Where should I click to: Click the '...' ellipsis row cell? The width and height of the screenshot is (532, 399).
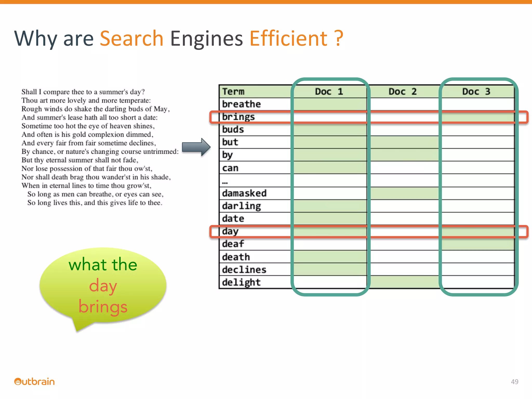tap(256, 181)
